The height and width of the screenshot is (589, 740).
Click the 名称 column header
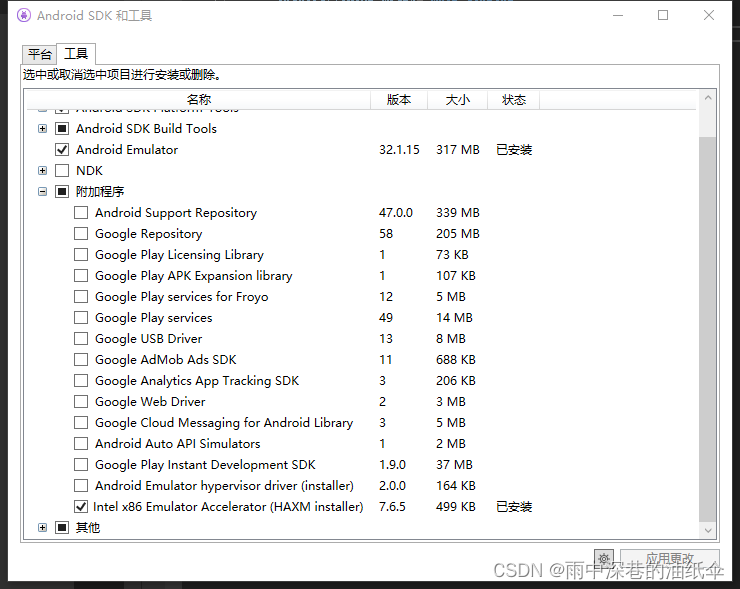coord(198,100)
